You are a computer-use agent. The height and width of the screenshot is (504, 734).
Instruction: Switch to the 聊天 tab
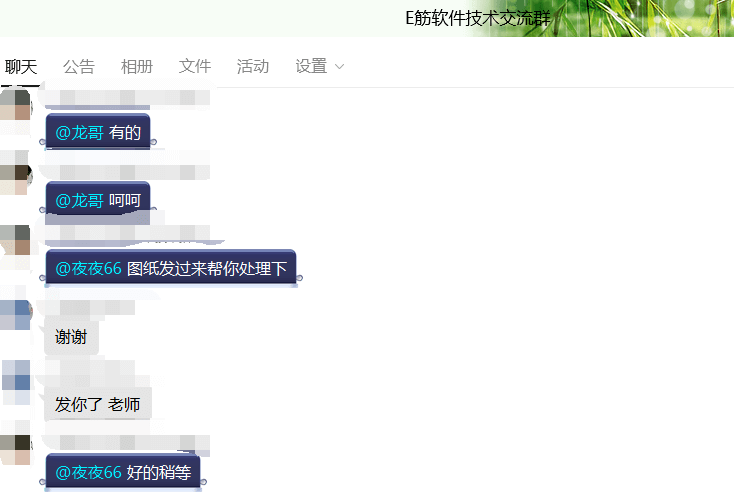click(x=21, y=67)
